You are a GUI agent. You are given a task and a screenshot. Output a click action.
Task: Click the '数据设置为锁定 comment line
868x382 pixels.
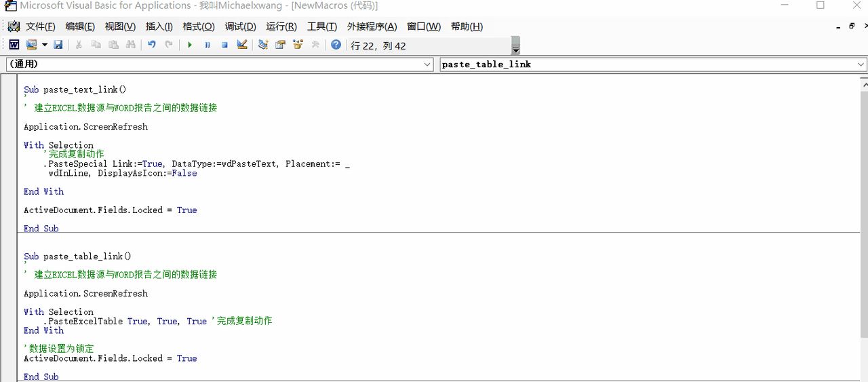pyautogui.click(x=59, y=349)
